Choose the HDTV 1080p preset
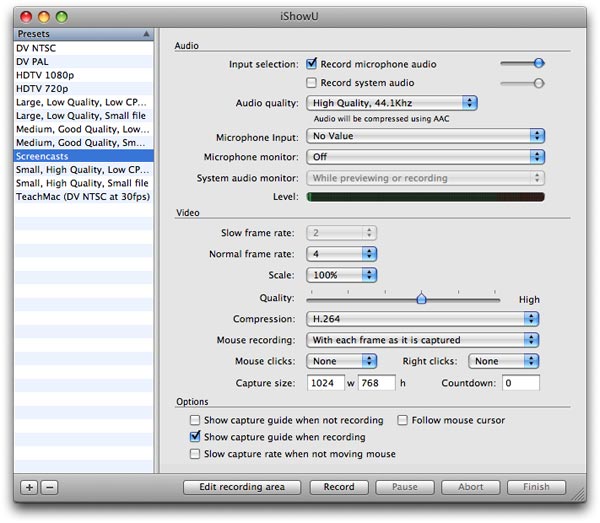The image size is (600, 523). 83,75
